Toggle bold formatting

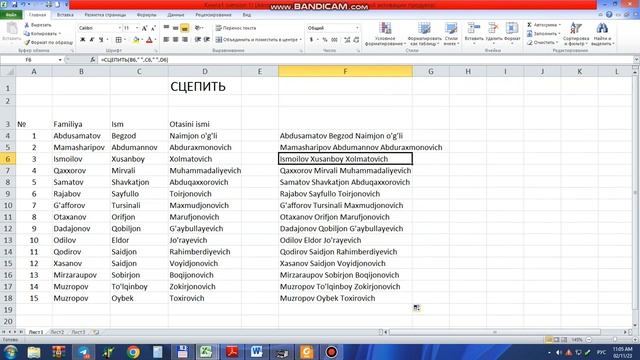click(83, 40)
